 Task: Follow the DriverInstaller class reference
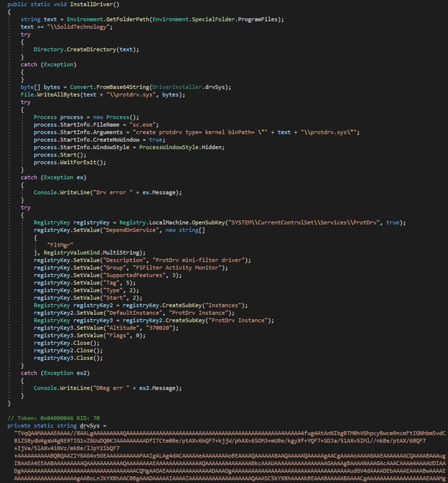[x=177, y=87]
